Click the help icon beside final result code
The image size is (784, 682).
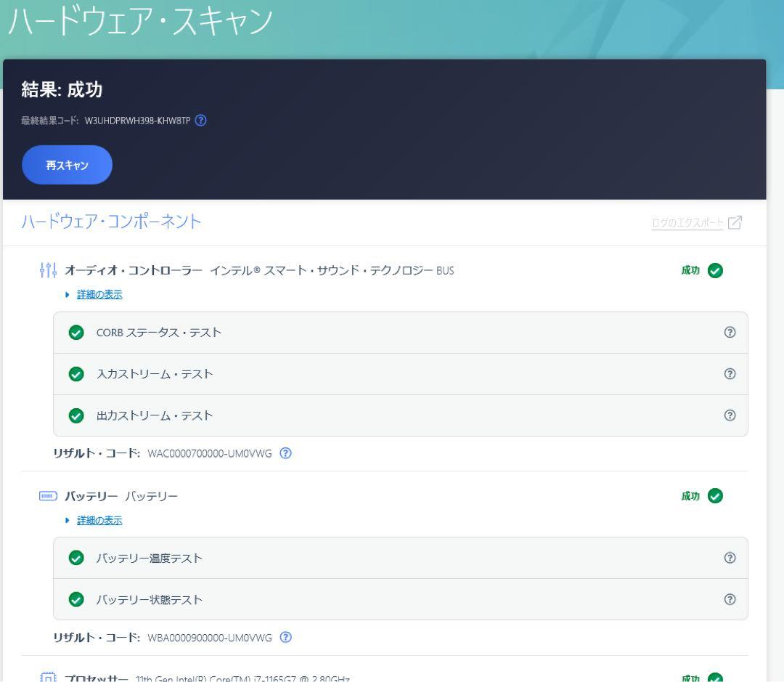tap(201, 121)
